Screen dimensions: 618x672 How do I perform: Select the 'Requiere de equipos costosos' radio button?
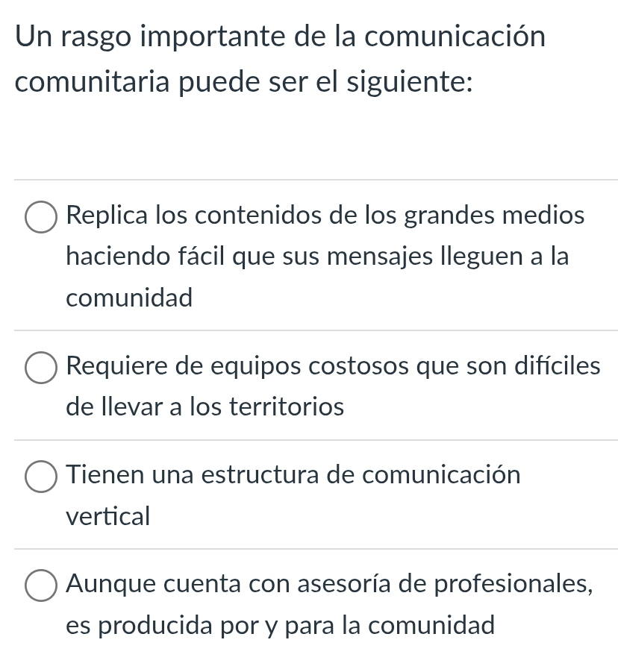click(41, 367)
